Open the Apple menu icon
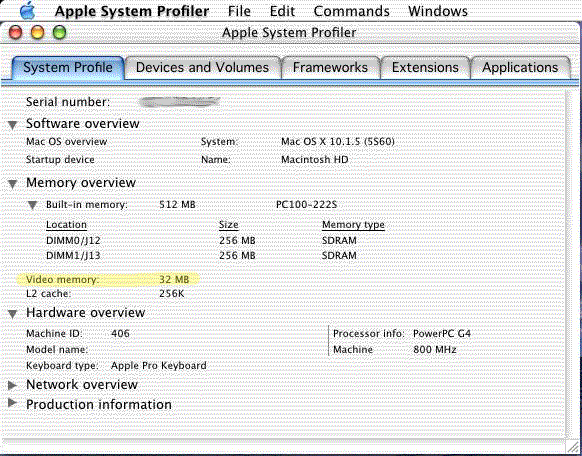 click(x=27, y=11)
